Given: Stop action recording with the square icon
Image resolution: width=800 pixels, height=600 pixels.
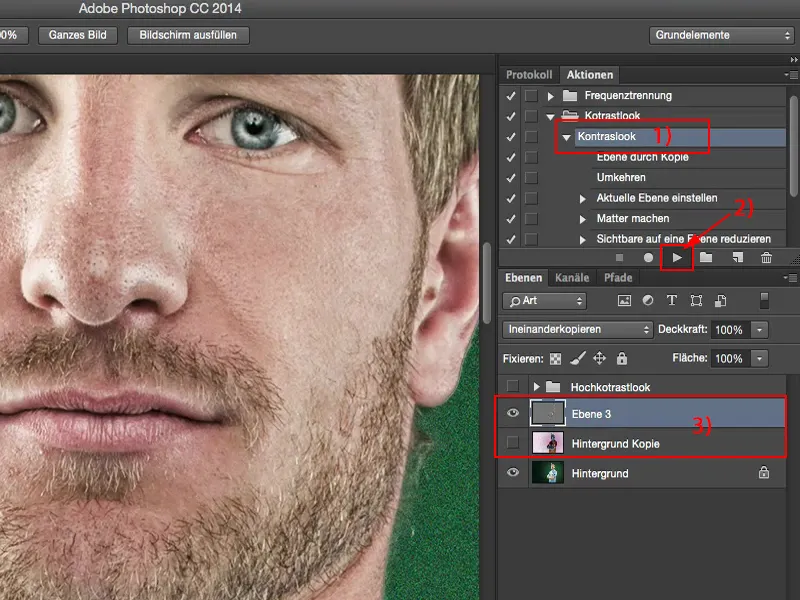Looking at the screenshot, I should pos(619,258).
